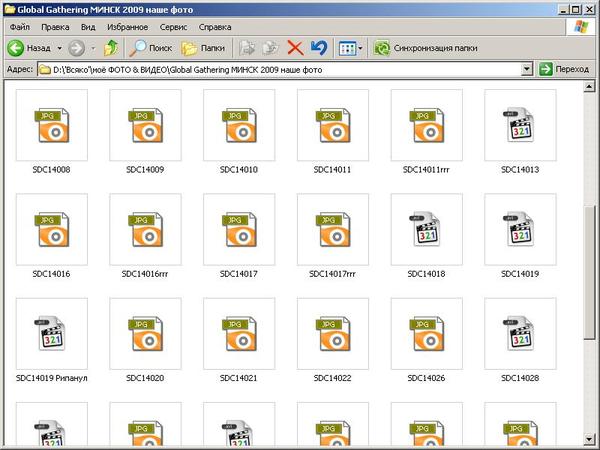Click the scrollbar up arrow
Screen dimensions: 600x450
coord(589,87)
